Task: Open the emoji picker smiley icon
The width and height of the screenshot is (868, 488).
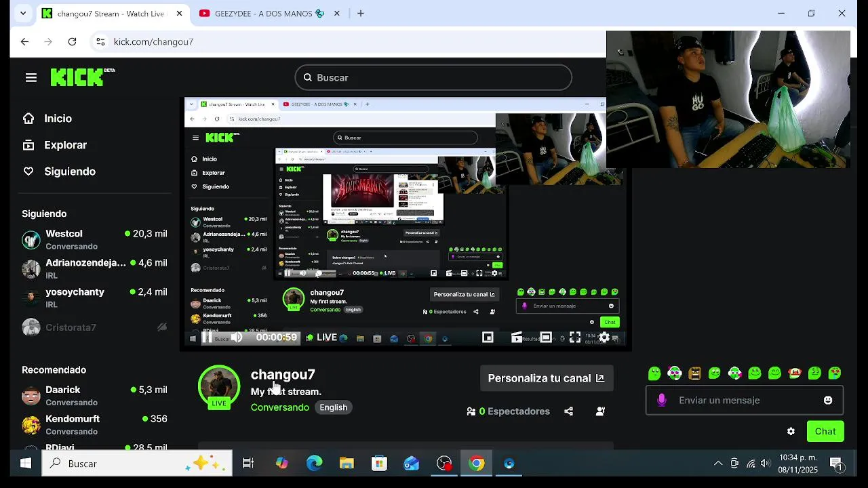Action: (x=828, y=401)
